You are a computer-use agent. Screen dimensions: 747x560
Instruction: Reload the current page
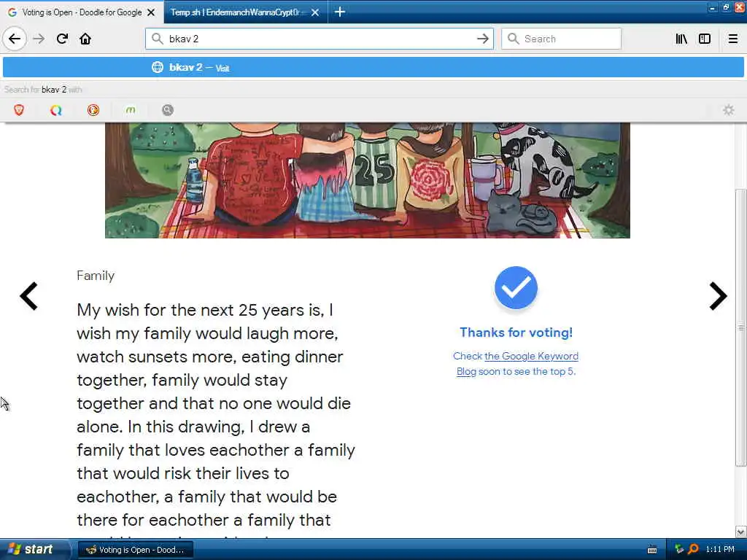[62, 39]
